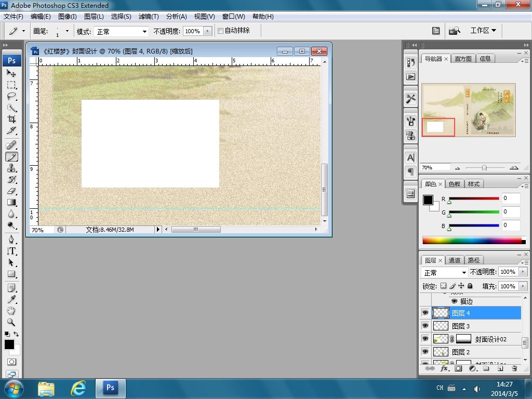The width and height of the screenshot is (532, 399).
Task: Toggle Quick Mask mode
Action: 11,362
